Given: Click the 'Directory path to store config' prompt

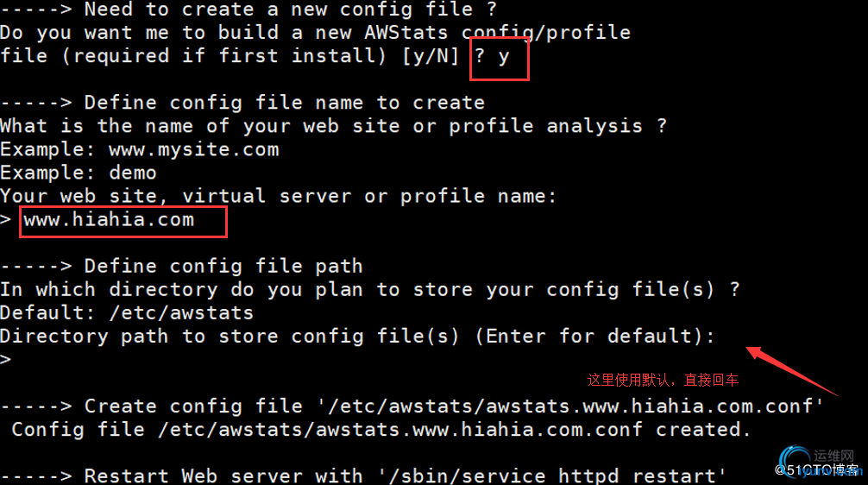Looking at the screenshot, I should [x=357, y=336].
